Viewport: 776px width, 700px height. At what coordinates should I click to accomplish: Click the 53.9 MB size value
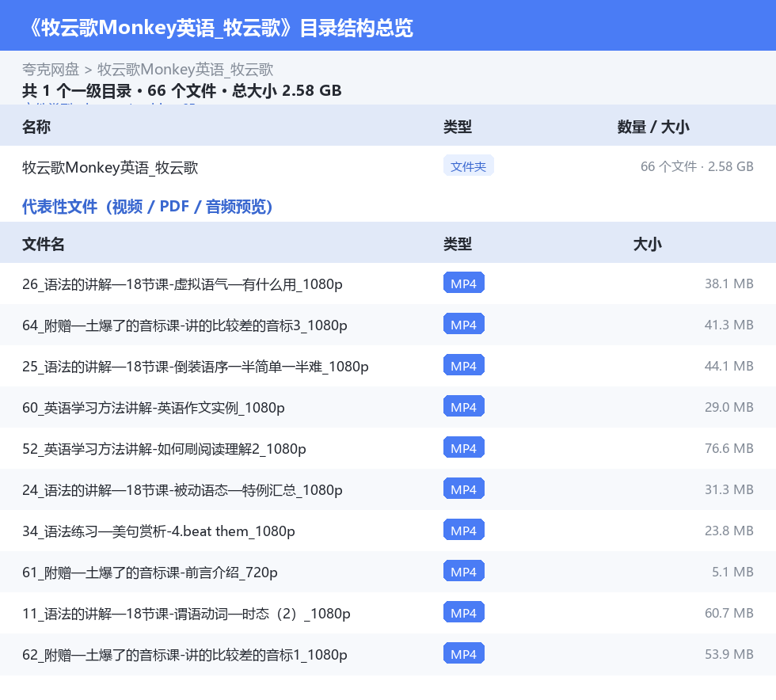[x=729, y=653]
